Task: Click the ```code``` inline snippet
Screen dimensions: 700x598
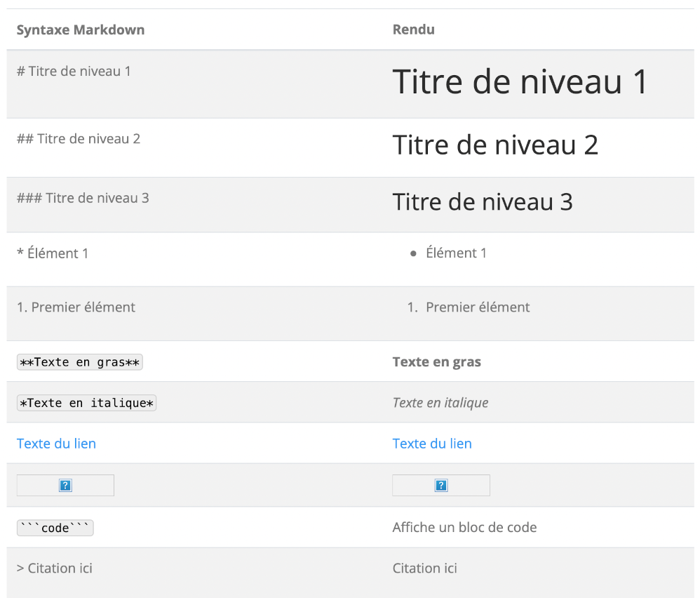Action: tap(55, 528)
